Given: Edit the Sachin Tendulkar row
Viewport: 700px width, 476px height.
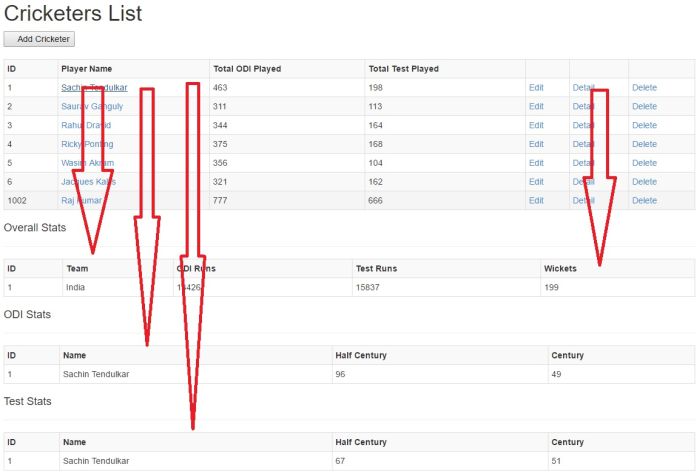Looking at the screenshot, I should click(536, 88).
